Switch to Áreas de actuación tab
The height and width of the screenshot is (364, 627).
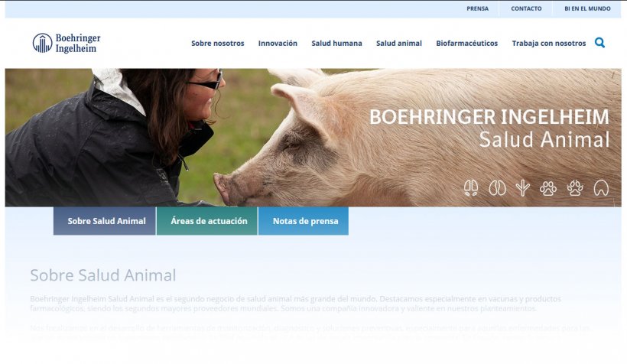(207, 221)
